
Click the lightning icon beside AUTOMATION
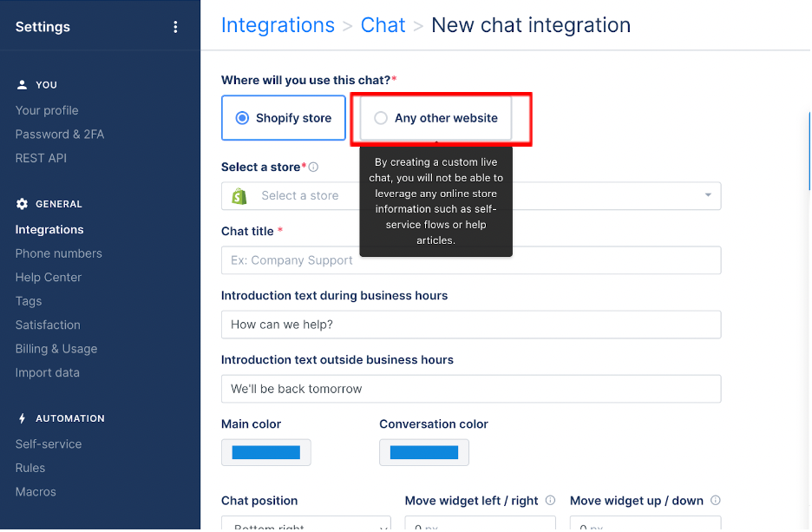22,418
